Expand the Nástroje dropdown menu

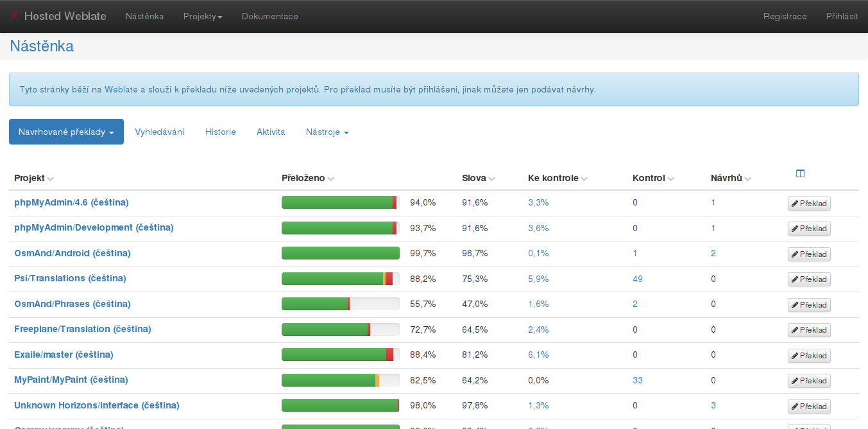[327, 132]
